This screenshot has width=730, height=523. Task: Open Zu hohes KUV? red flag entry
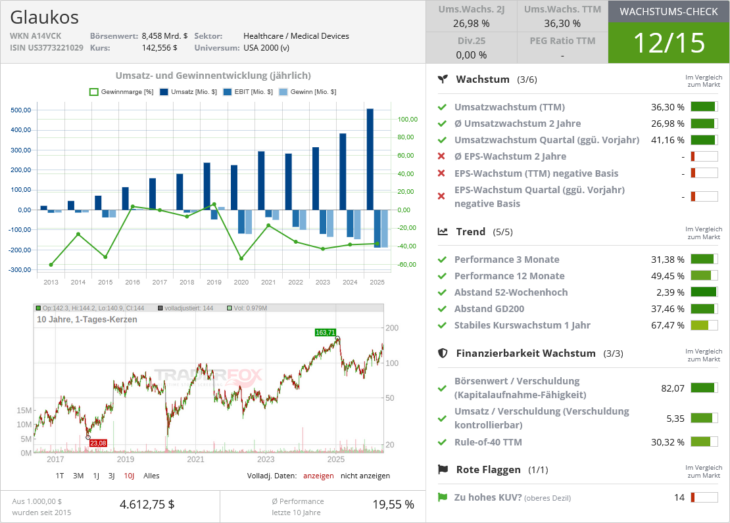pos(512,497)
